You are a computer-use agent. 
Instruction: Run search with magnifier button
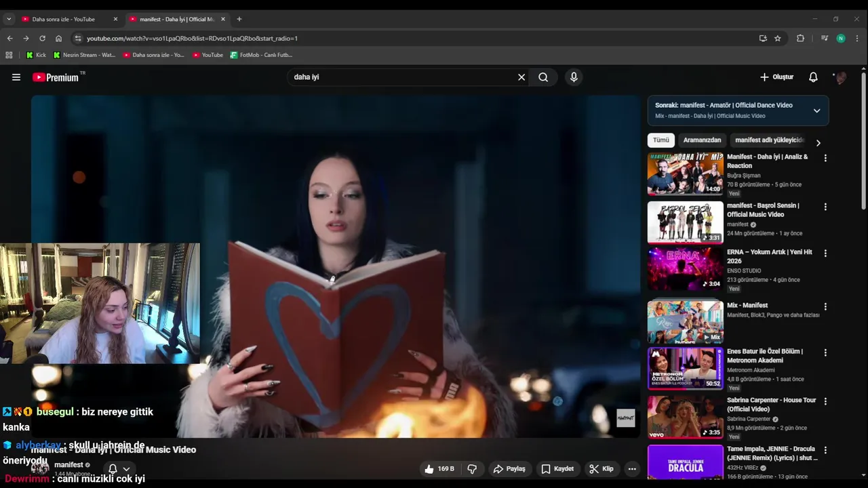[543, 77]
